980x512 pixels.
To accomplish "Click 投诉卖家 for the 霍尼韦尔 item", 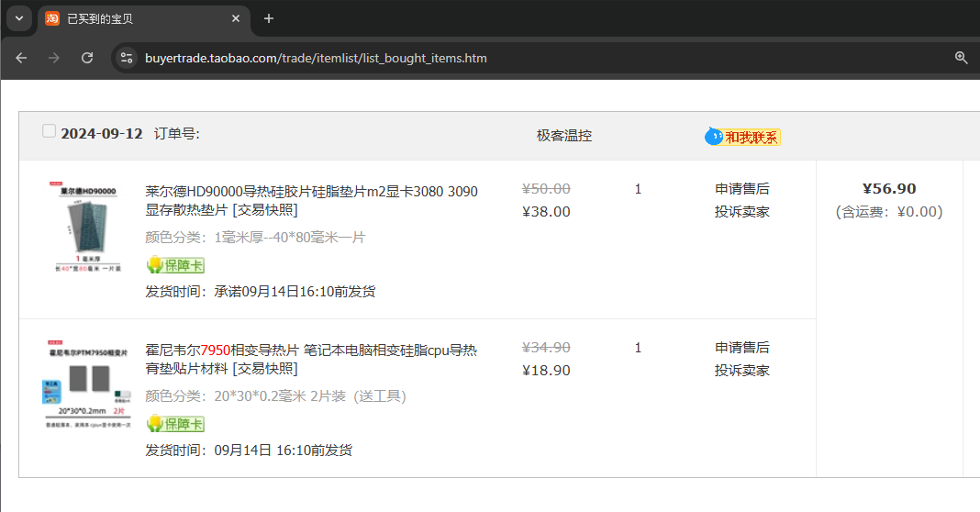I will click(x=741, y=371).
